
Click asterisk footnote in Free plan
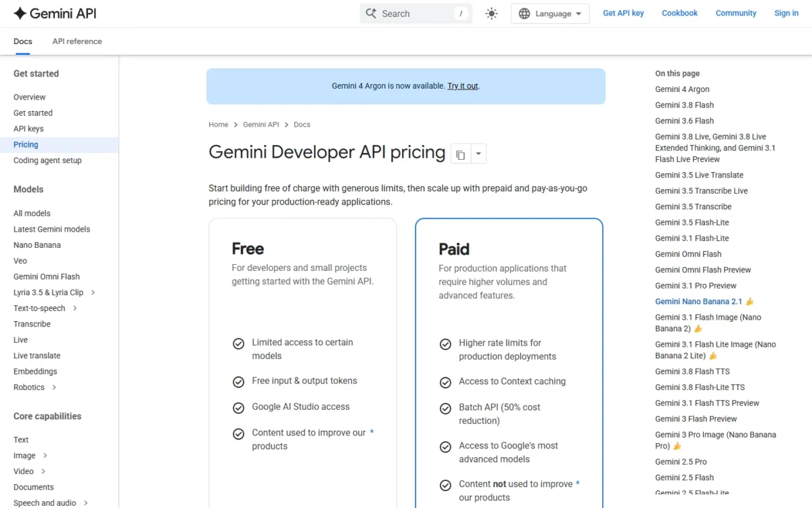[x=371, y=432]
